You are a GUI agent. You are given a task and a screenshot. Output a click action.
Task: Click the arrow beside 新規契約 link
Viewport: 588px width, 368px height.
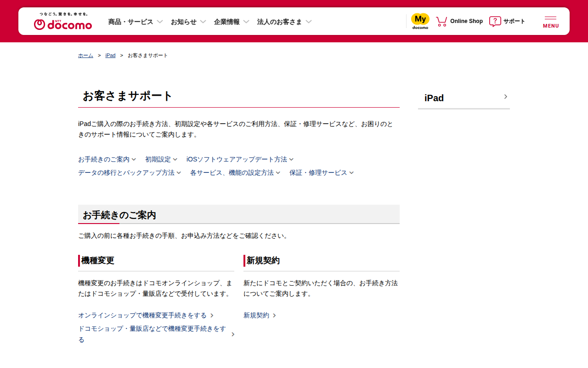[x=274, y=316]
